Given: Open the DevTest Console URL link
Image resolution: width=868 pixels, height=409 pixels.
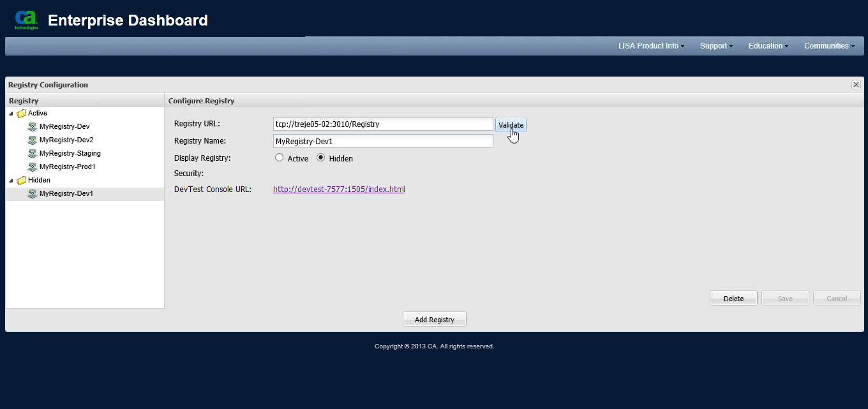Looking at the screenshot, I should coord(338,189).
